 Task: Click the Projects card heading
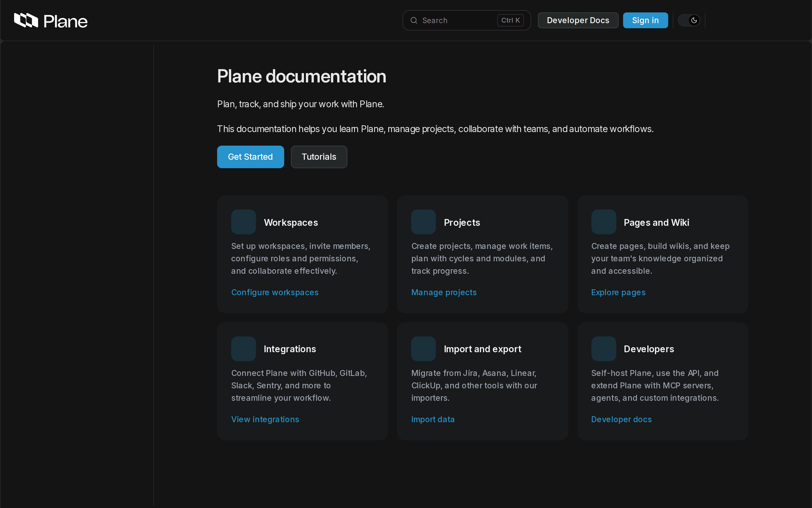coord(462,222)
